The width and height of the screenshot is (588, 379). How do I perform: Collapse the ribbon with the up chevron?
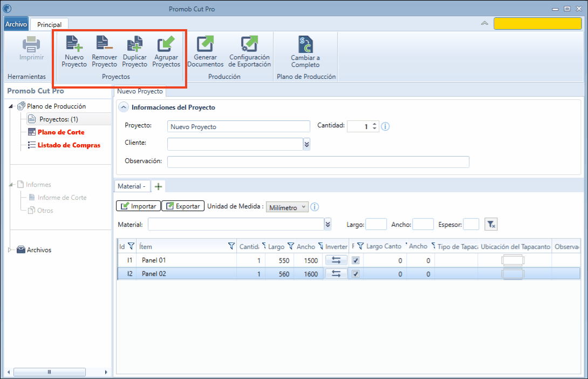484,23
